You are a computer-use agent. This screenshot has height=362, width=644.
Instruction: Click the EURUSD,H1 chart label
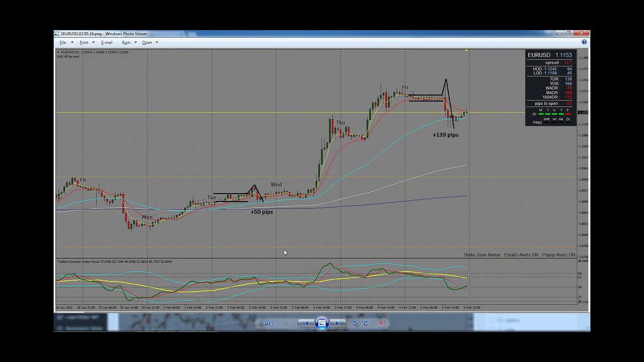pos(69,52)
